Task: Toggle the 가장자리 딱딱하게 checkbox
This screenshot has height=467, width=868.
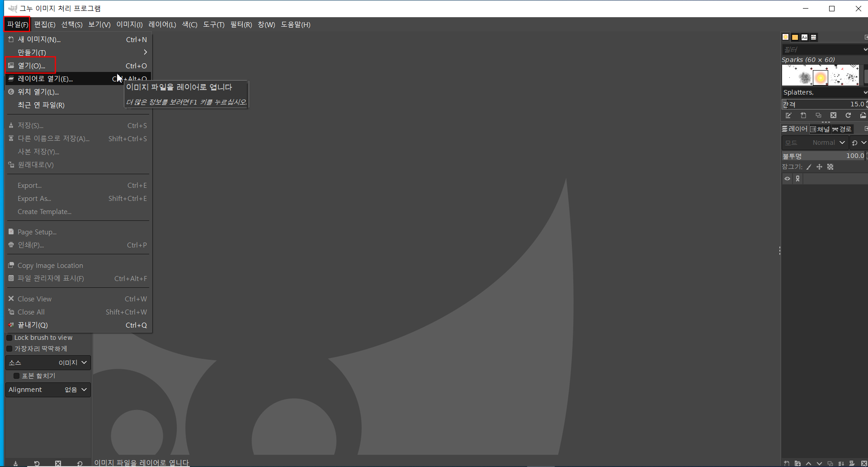Action: pos(9,349)
